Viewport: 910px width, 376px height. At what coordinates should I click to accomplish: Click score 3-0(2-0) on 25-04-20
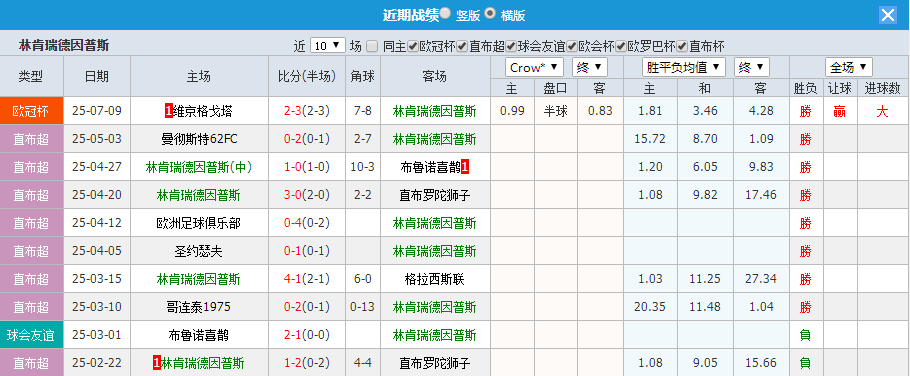[x=306, y=195]
